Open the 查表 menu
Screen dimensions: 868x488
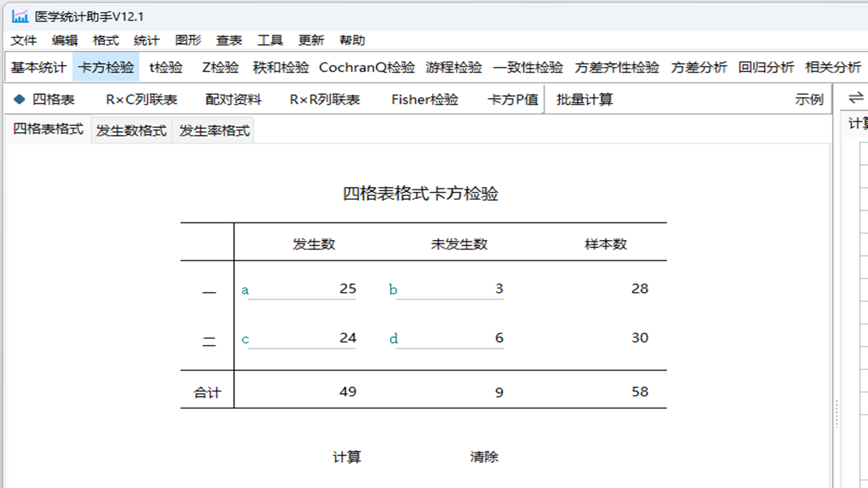point(229,40)
